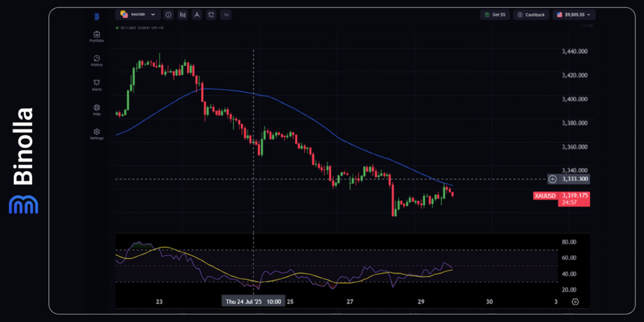Click the Thu 24 Jul '25 time marker
This screenshot has height=322, width=644.
253,301
